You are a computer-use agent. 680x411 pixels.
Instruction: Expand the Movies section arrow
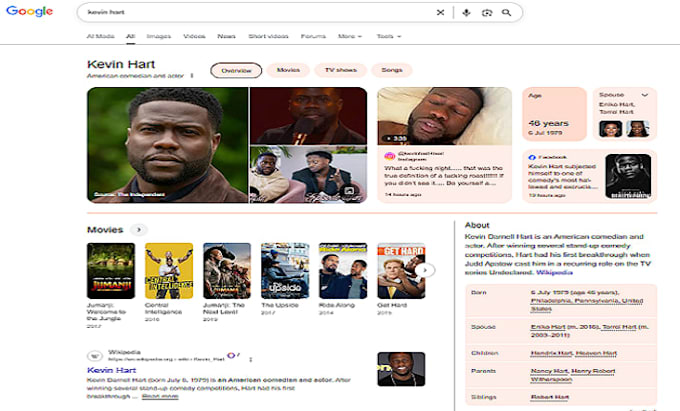[x=139, y=229]
